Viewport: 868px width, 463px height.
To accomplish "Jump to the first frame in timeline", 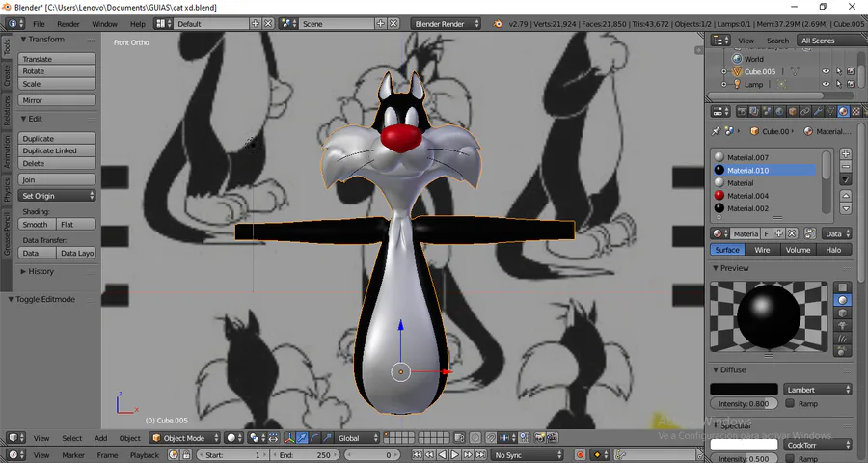I will click(x=418, y=455).
